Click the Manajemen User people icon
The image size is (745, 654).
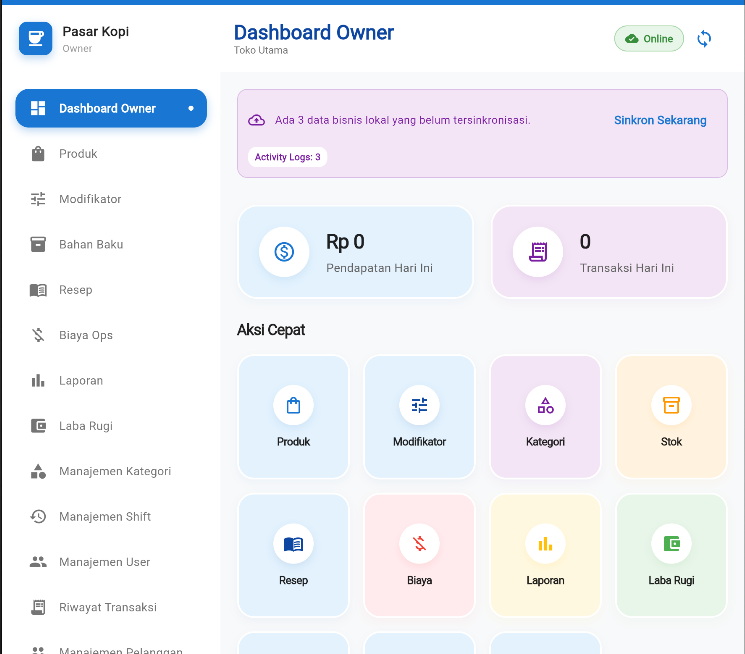(38, 562)
